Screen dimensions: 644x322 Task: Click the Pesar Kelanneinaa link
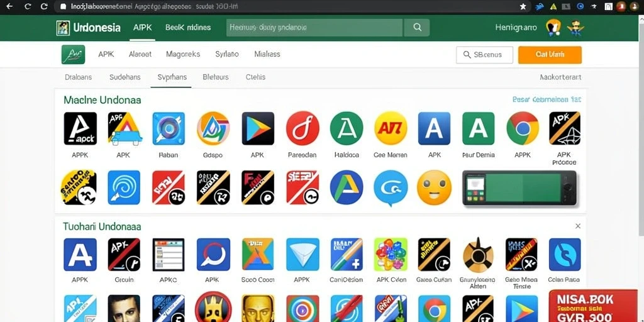pos(547,99)
